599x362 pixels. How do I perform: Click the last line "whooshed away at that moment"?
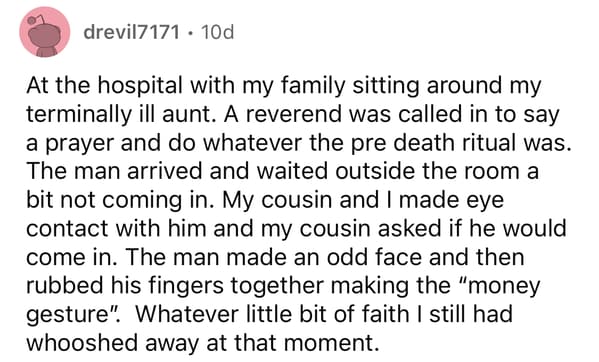click(x=202, y=343)
